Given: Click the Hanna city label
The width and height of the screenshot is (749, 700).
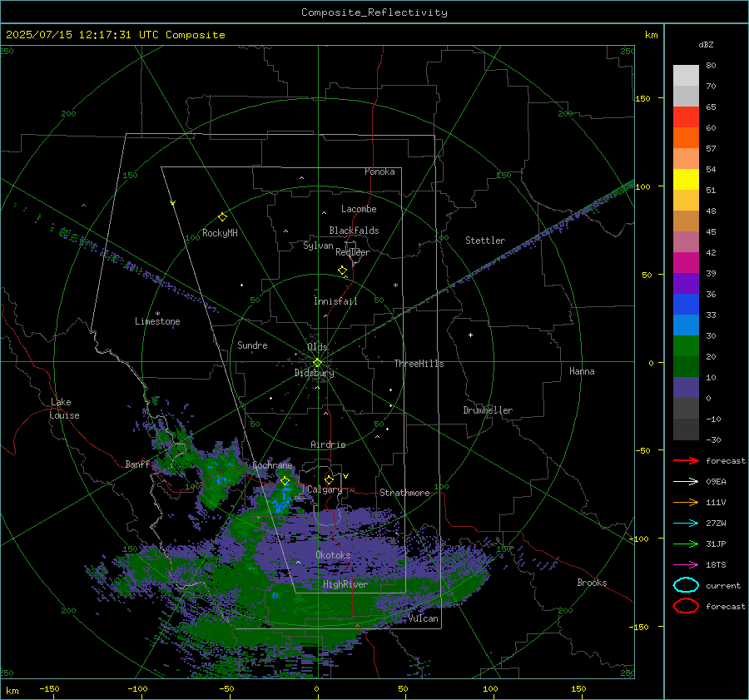Looking at the screenshot, I should click(582, 371).
